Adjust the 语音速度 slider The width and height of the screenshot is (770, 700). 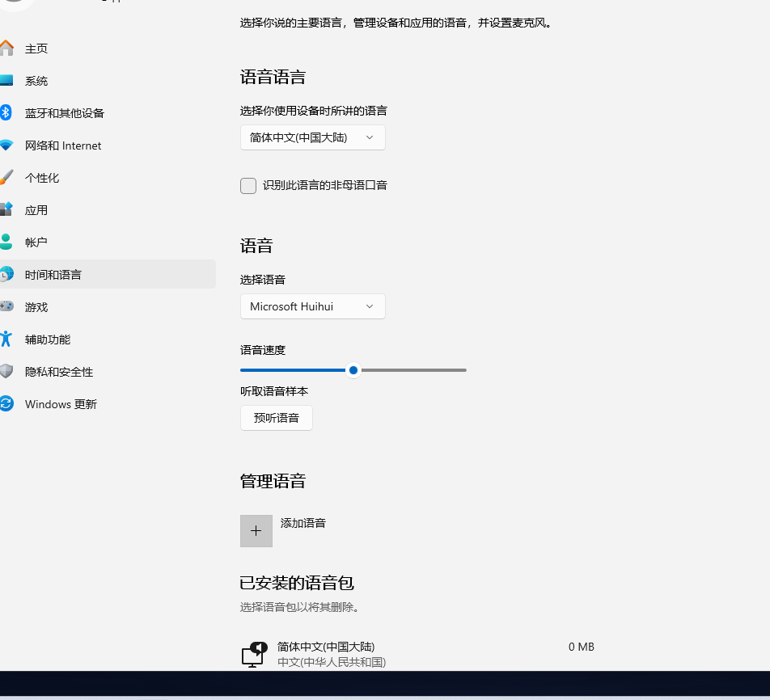pos(353,370)
